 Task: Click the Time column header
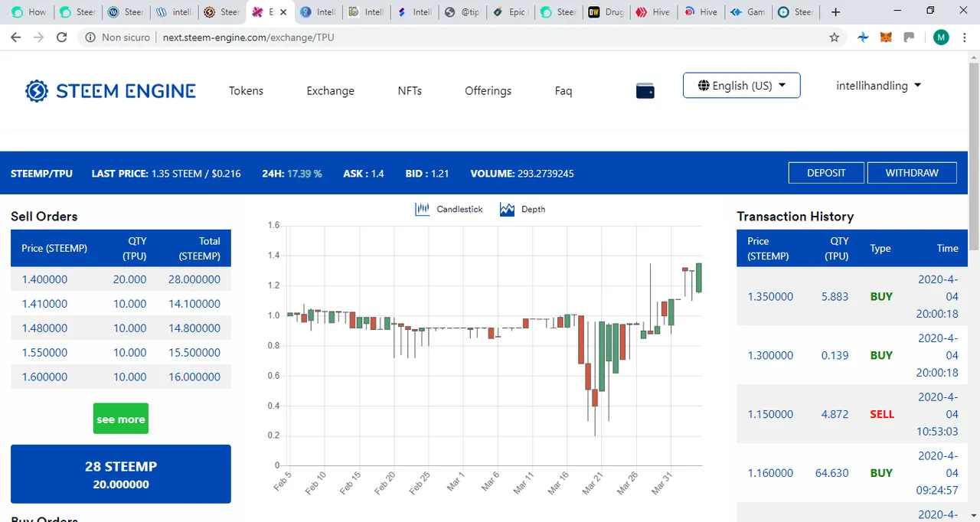948,248
